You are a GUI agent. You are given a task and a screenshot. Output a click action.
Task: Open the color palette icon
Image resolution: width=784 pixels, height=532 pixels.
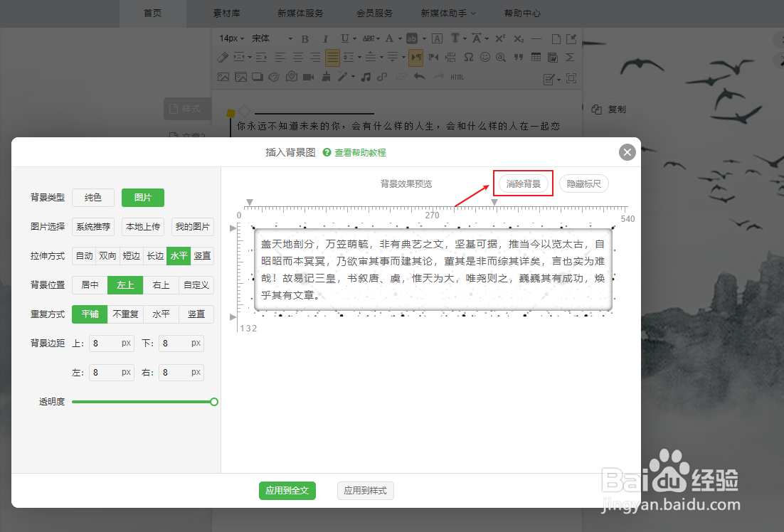[274, 77]
